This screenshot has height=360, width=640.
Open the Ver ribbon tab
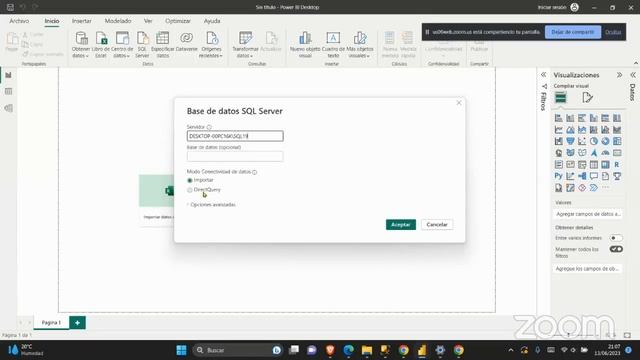point(148,21)
